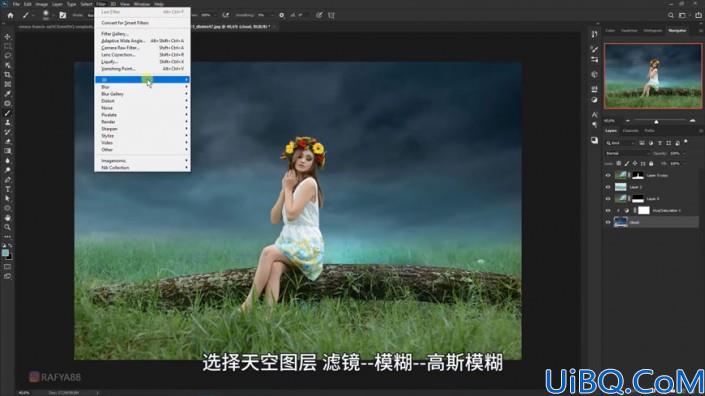Select the Pen tool
This screenshot has height=396, width=705.
8,179
